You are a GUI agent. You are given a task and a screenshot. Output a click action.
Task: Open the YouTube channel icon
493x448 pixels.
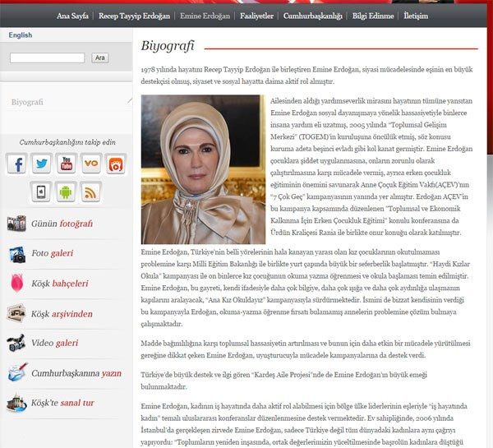[x=67, y=164]
